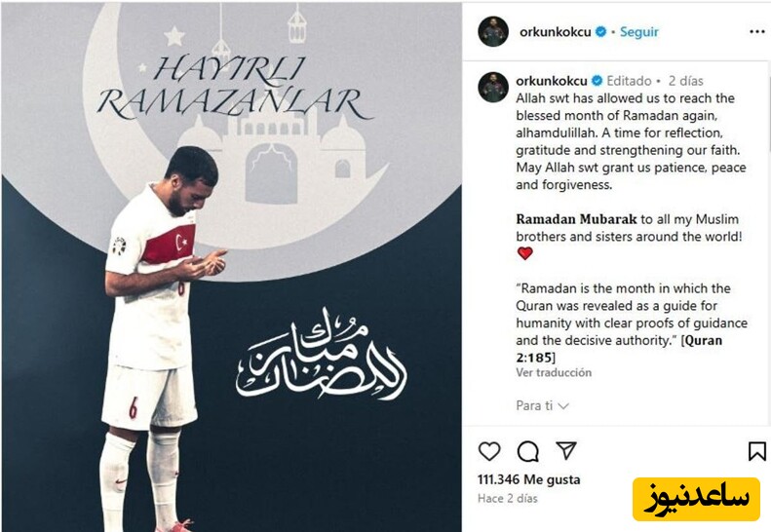Click the red heart emoji in caption
Image resolution: width=771 pixels, height=532 pixels.
[525, 253]
